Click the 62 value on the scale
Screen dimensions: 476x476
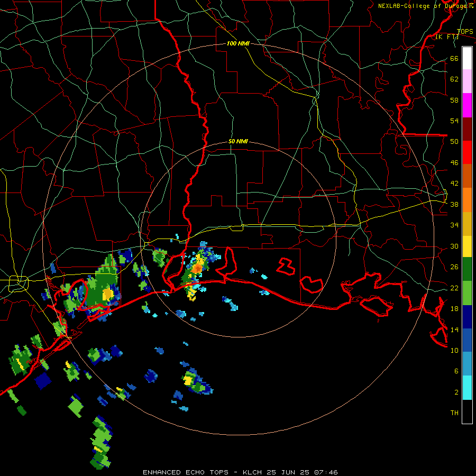click(x=454, y=79)
